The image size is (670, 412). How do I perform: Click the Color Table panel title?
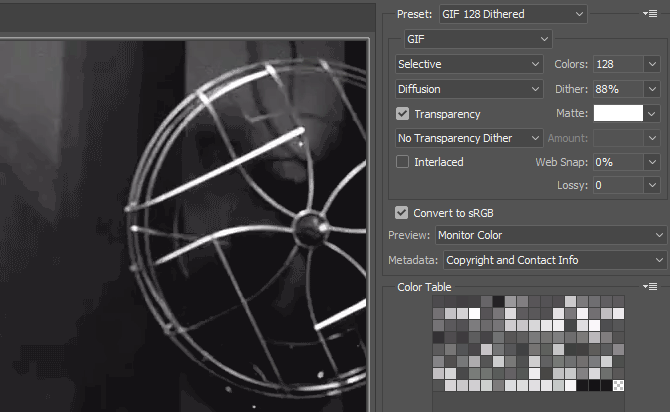point(424,287)
